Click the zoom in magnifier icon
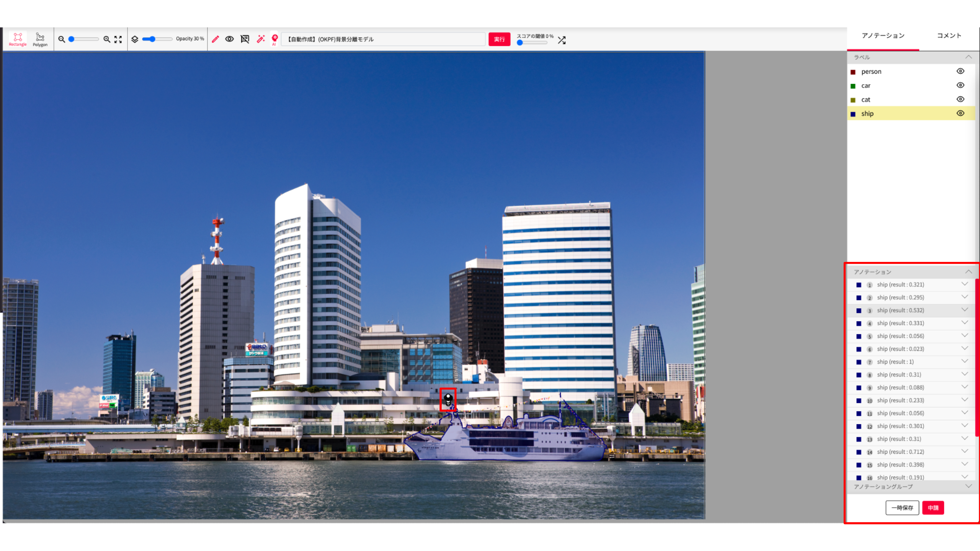The height and width of the screenshot is (551, 980). pos(107,39)
